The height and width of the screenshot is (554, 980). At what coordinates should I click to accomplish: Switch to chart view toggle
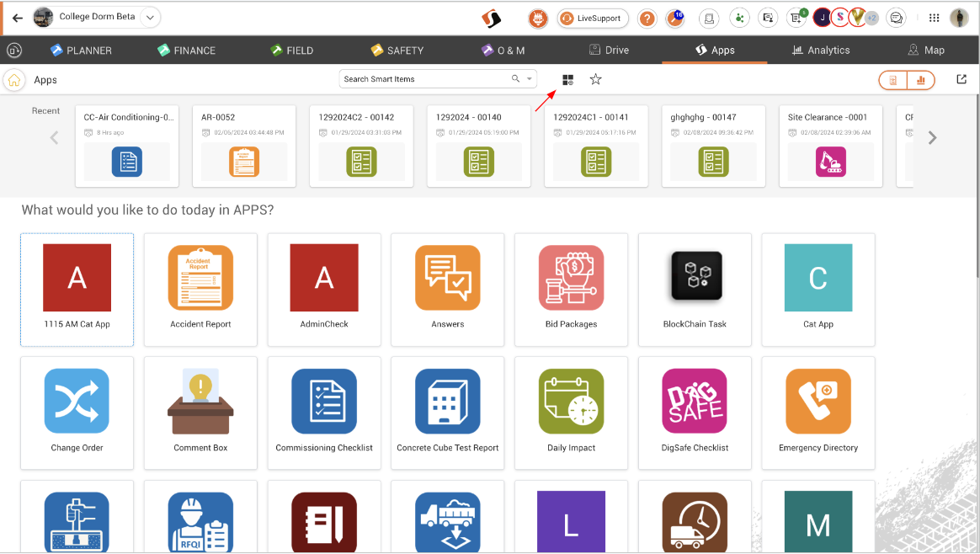920,80
